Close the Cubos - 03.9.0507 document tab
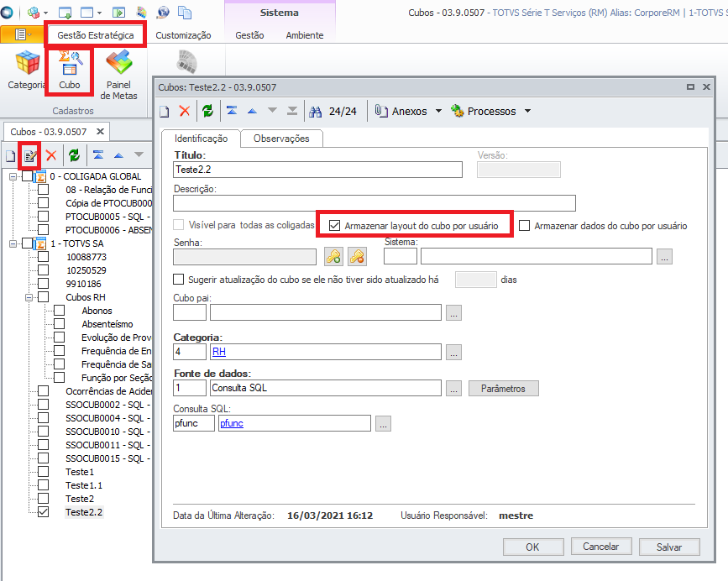This screenshot has width=728, height=581. point(100,132)
